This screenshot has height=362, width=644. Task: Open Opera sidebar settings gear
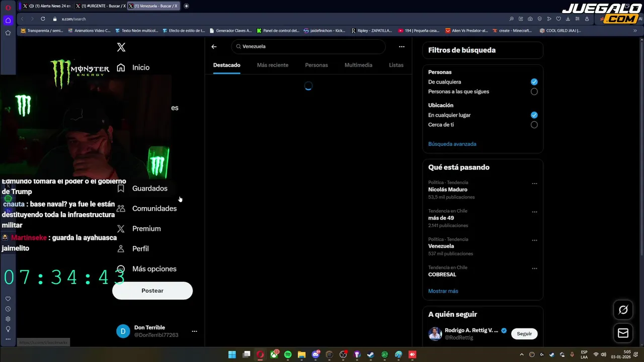8,319
